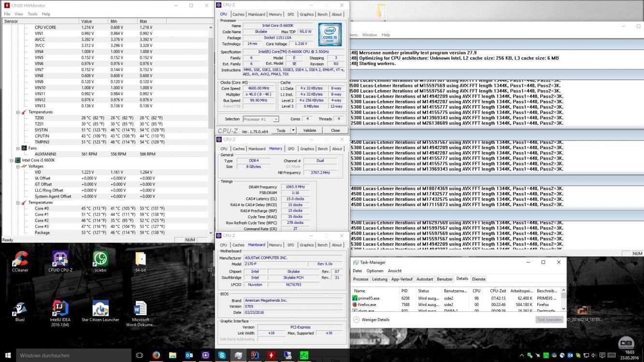Click Weniger Details in Task Manager
Viewport: 644px width, 362px height.
tap(371, 320)
